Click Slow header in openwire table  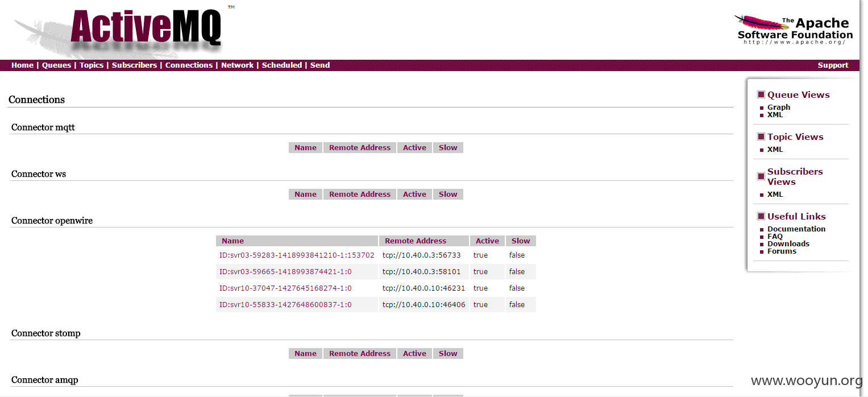point(521,241)
